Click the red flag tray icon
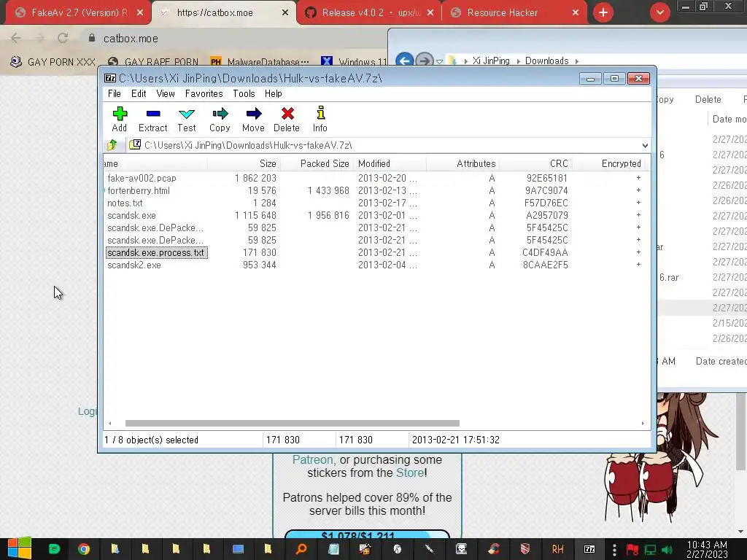Viewport: 747px width, 560px height. click(x=632, y=550)
